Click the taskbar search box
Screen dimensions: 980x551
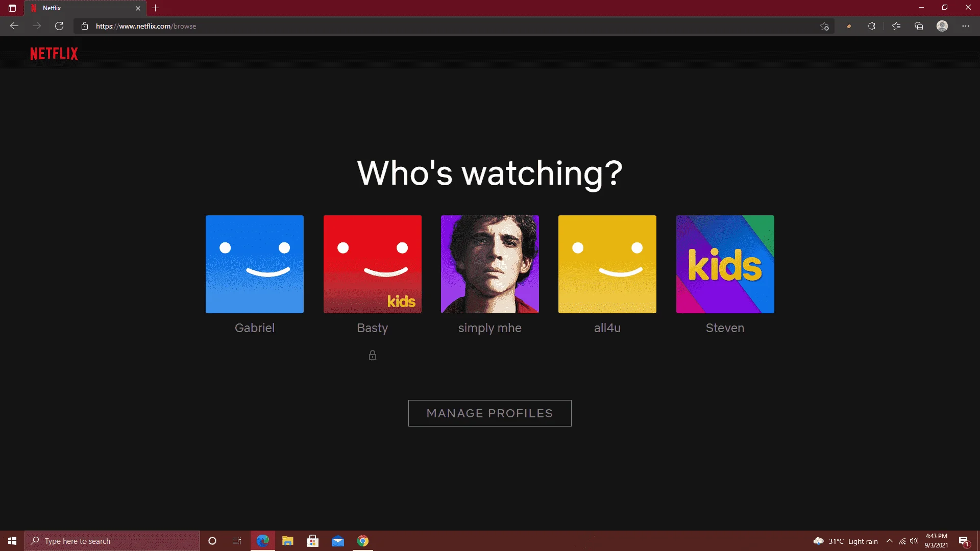(x=112, y=541)
